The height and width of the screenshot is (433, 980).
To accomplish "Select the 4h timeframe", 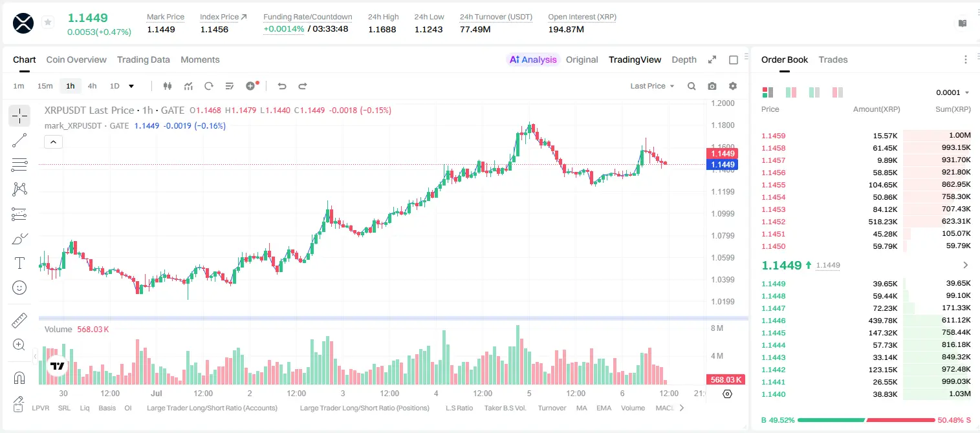I will click(x=93, y=86).
